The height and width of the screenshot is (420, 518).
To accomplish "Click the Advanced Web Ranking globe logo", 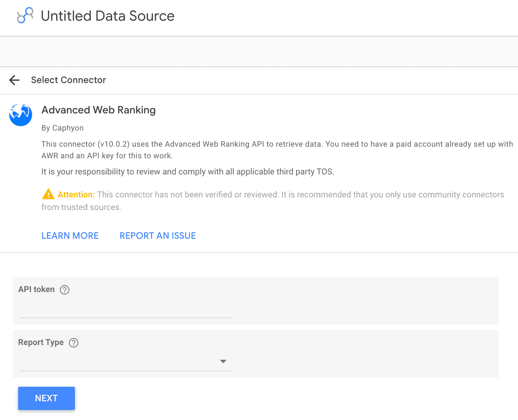I will click(21, 115).
